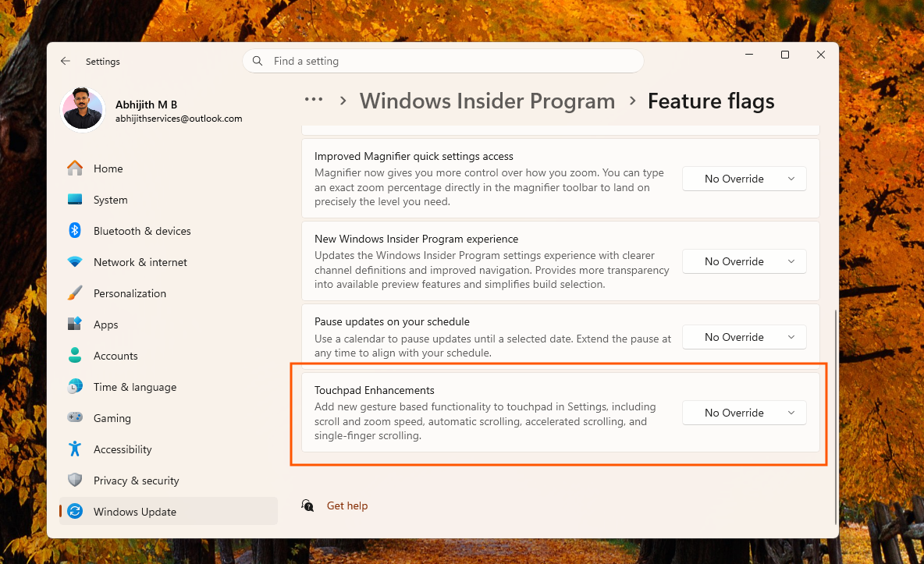Click the Home house icon
Viewport: 924px width, 564px height.
pyautogui.click(x=75, y=168)
